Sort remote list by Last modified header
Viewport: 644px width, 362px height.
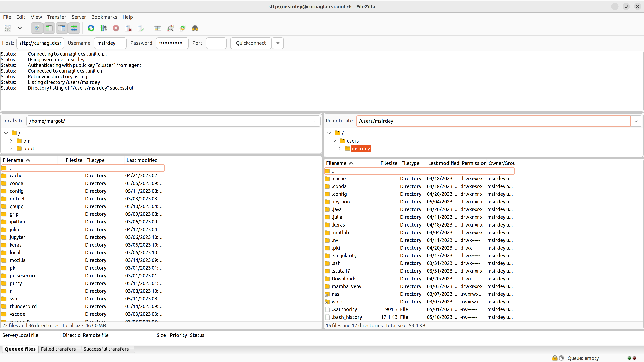(x=443, y=163)
